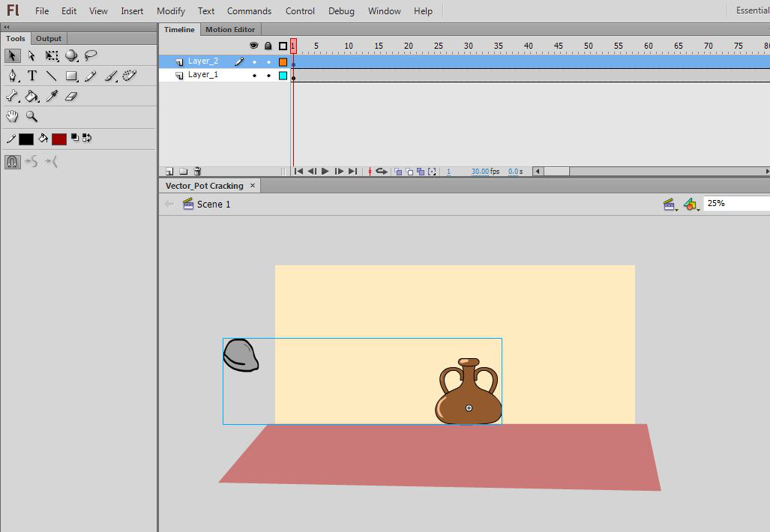This screenshot has width=770, height=532.
Task: Delete layer with the trash icon
Action: pos(197,172)
